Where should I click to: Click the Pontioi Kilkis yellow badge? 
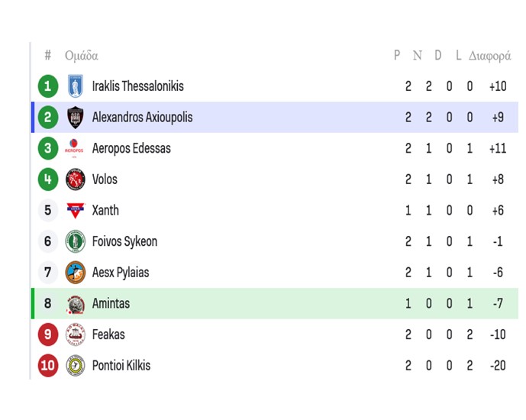75,366
